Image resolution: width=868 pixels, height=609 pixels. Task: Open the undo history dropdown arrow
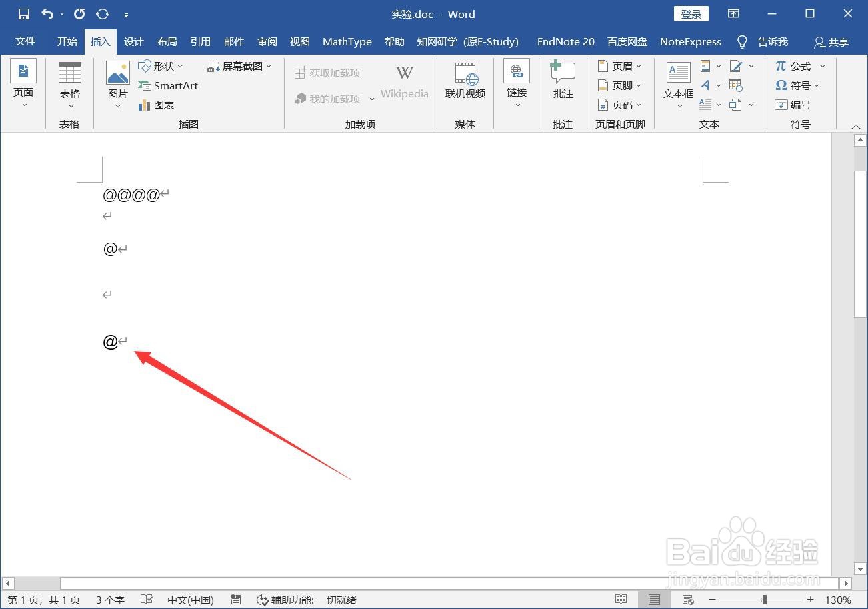tap(63, 14)
